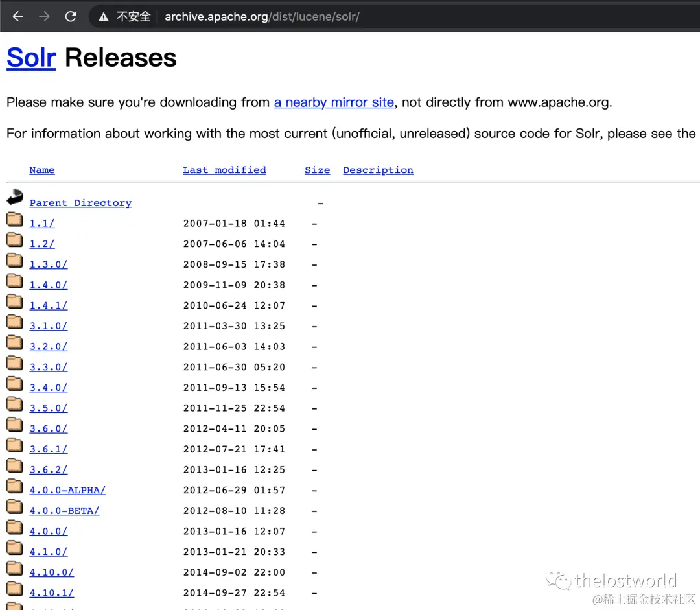Screen dimensions: 700x610
Task: Click the date 2014-09-27 22:54
Action: 234,593
